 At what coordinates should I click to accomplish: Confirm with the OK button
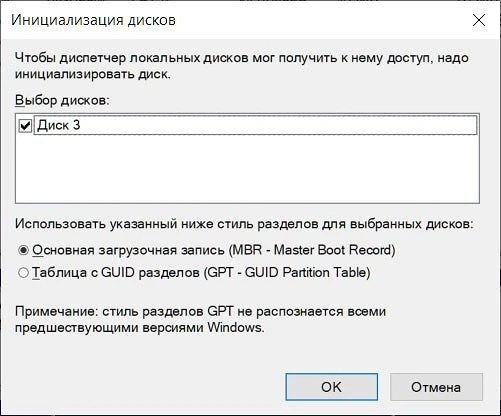pyautogui.click(x=332, y=387)
